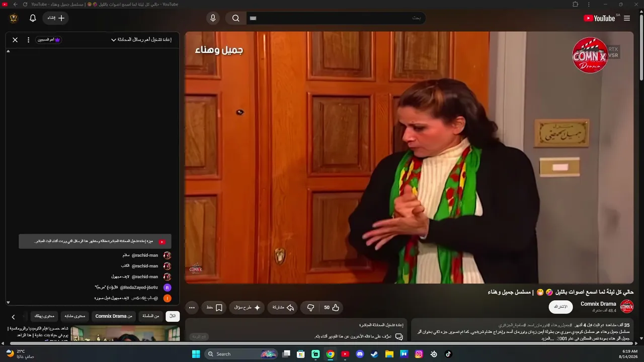Select the 'من السلسلة' filter chip
Image resolution: width=644 pixels, height=362 pixels.
click(x=150, y=316)
